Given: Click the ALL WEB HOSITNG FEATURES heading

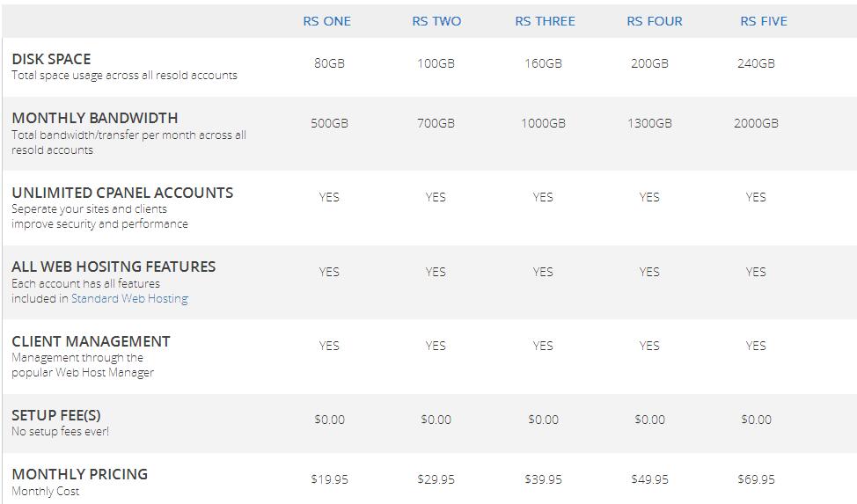Looking at the screenshot, I should coord(114,267).
